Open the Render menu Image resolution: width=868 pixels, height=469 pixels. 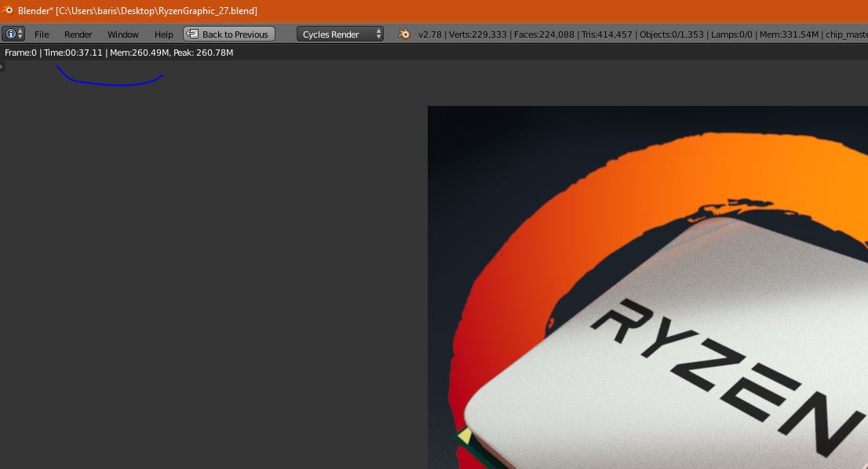(78, 35)
